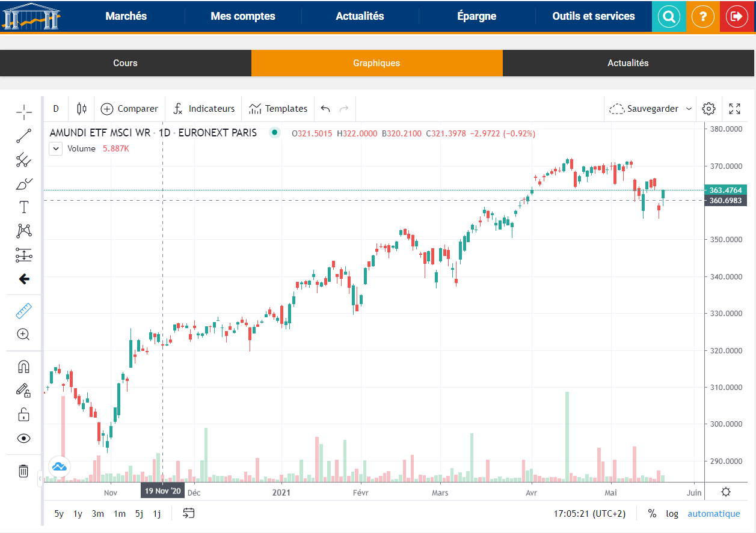The image size is (756, 533).
Task: Hide all drawings with eye icon
Action: 24,439
